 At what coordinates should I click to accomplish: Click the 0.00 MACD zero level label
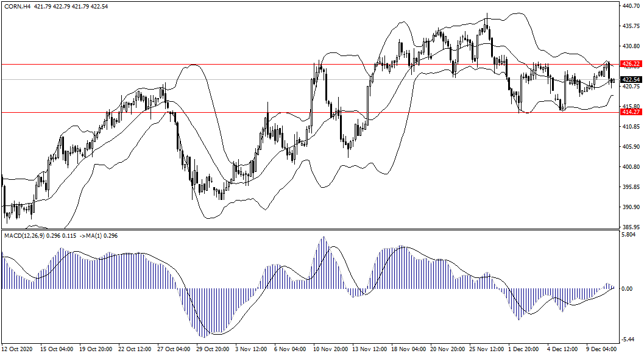pyautogui.click(x=628, y=289)
